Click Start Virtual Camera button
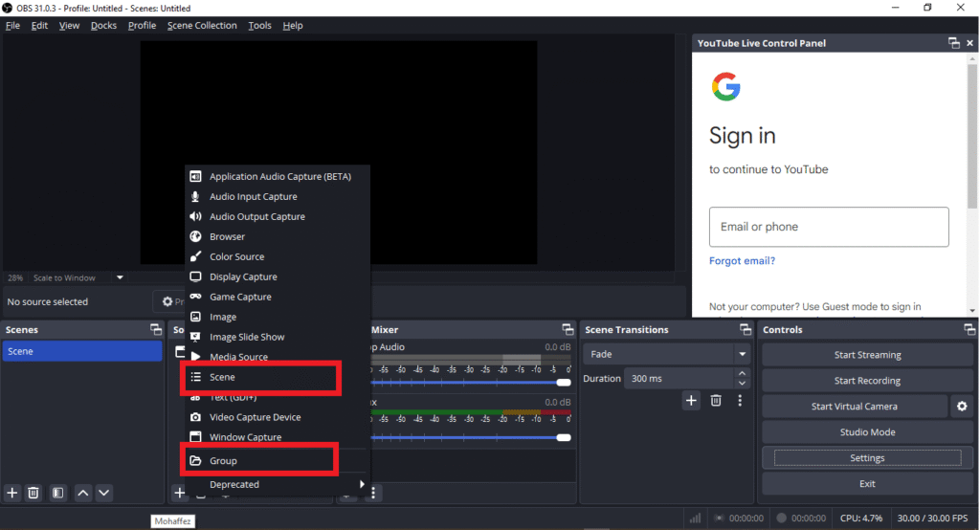Viewport: 980px width, 530px height. pyautogui.click(x=855, y=407)
